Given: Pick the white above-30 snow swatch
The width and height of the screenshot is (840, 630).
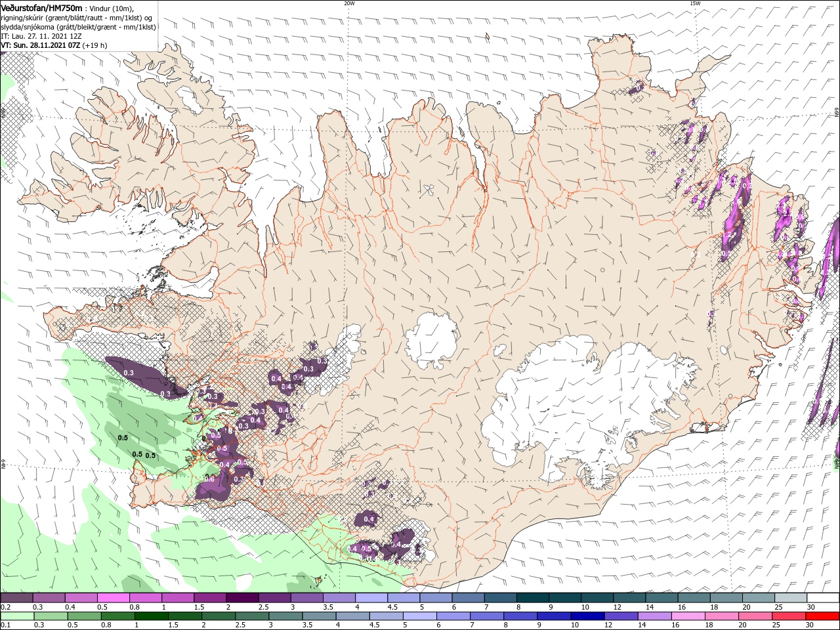Looking at the screenshot, I should [x=824, y=598].
